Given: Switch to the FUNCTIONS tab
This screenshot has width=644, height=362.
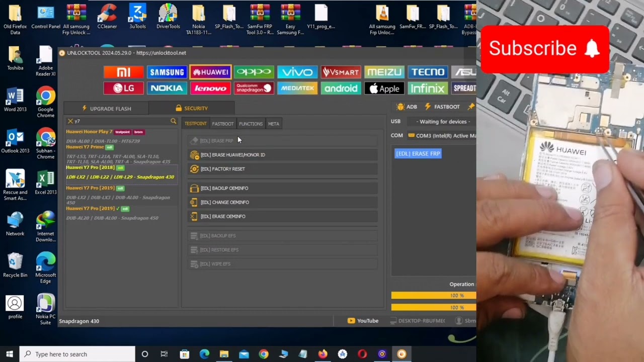Looking at the screenshot, I should 251,123.
